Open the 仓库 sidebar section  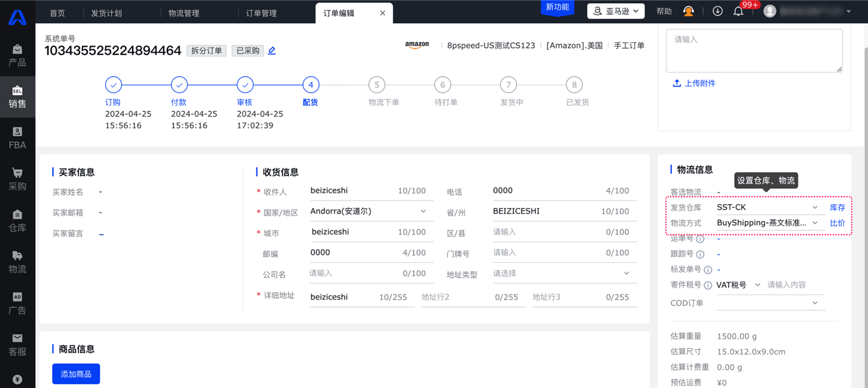[x=17, y=220]
